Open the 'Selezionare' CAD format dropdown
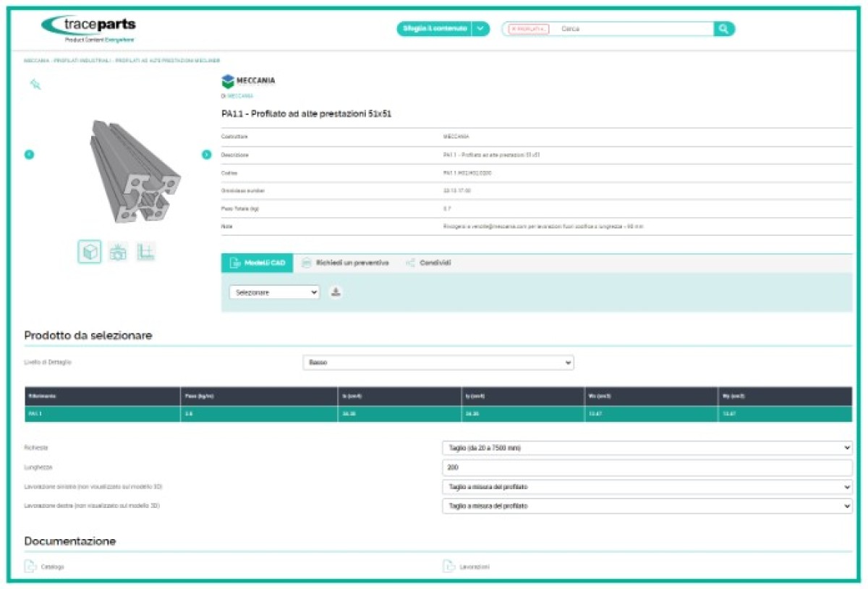Image resolution: width=868 pixels, height=589 pixels. point(274,292)
